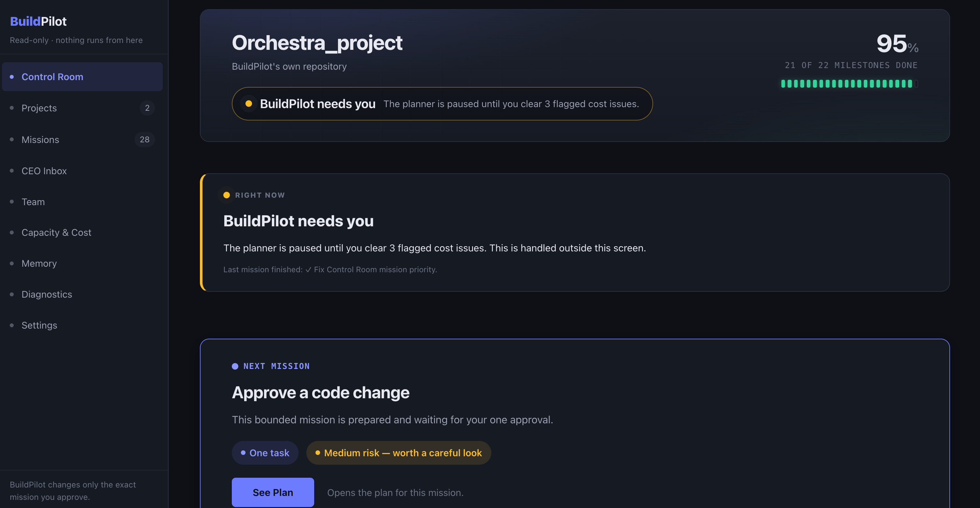
Task: Open the Missions page
Action: (x=82, y=140)
